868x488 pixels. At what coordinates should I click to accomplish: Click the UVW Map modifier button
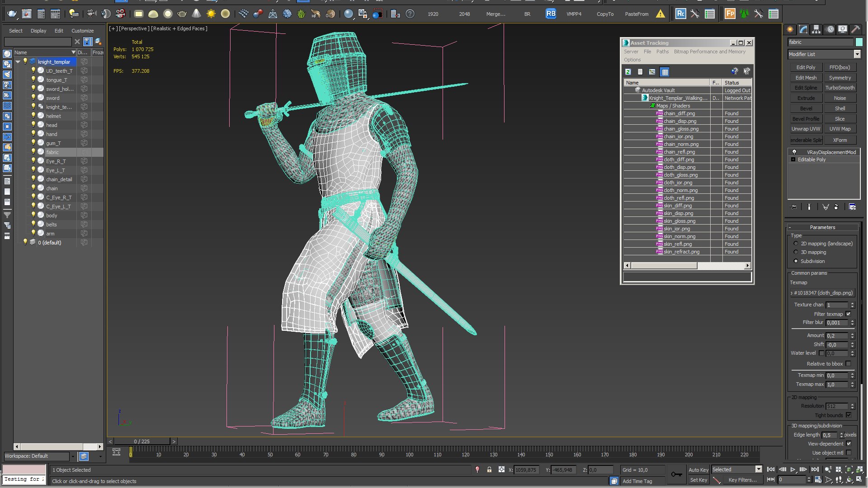point(840,129)
